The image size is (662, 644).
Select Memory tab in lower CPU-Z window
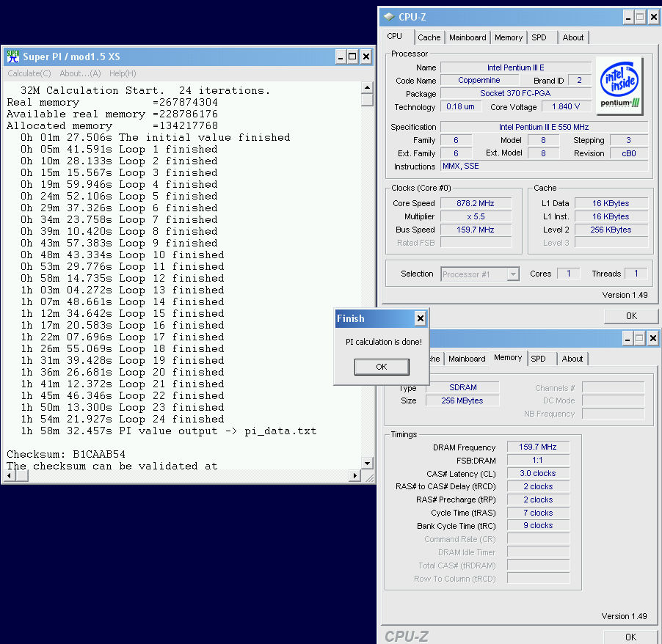tap(508, 357)
